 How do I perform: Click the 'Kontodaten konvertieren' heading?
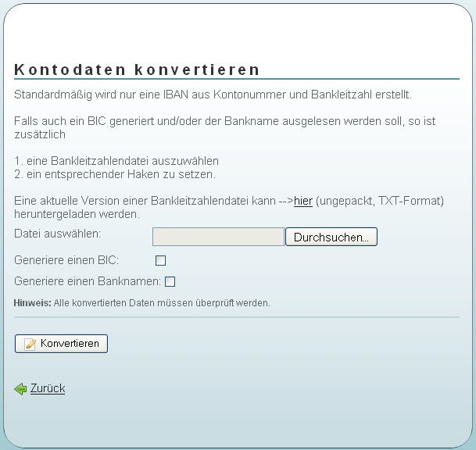coord(137,70)
